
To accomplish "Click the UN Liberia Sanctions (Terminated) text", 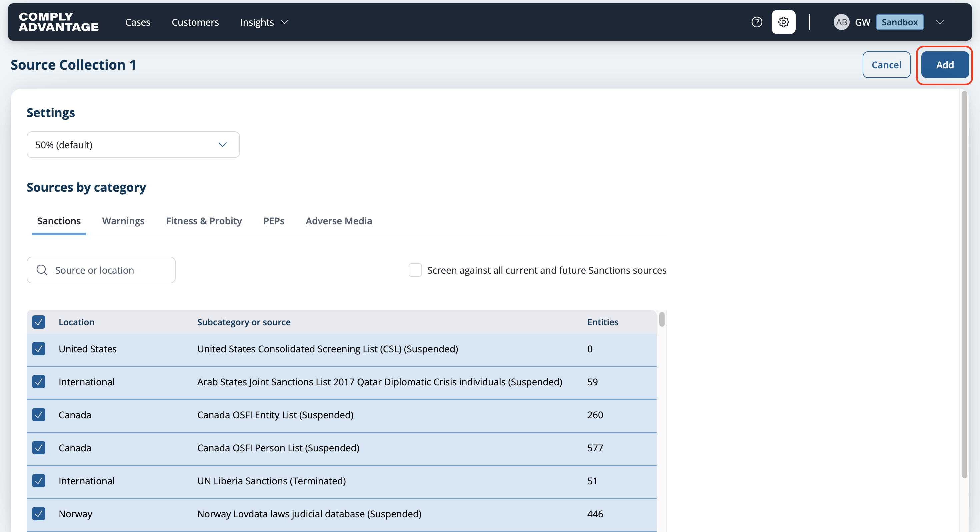I will (x=272, y=481).
